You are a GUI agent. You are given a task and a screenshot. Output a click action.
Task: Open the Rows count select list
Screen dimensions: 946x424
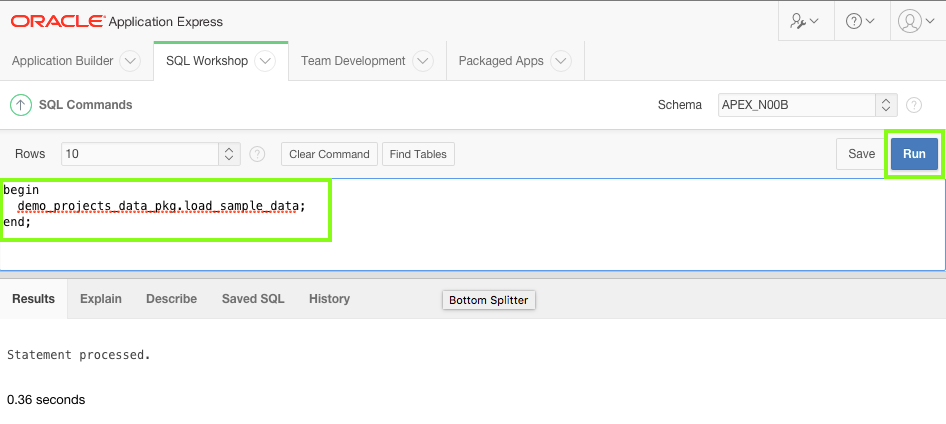[x=150, y=154]
